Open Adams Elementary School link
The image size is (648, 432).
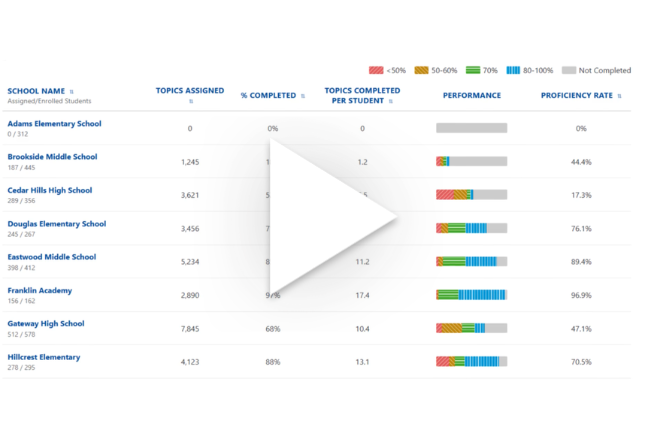(54, 124)
